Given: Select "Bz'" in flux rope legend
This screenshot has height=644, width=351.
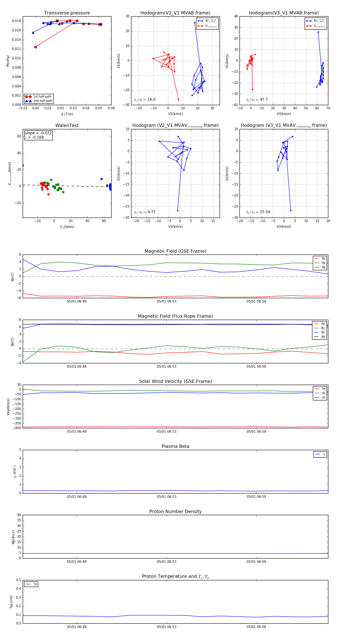Looking at the screenshot, I should click(320, 332).
